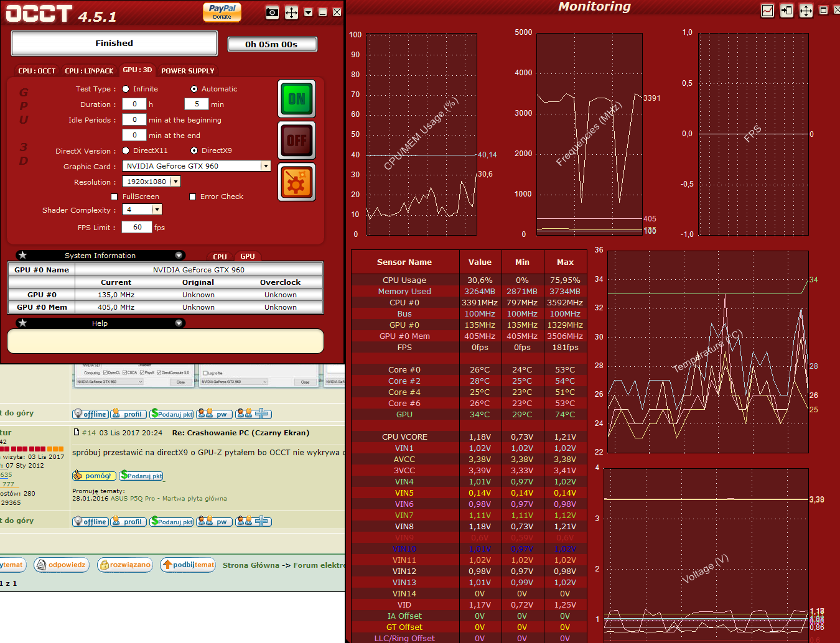Switch to the CPU:LINPACK tab
840x643 pixels.
point(89,71)
